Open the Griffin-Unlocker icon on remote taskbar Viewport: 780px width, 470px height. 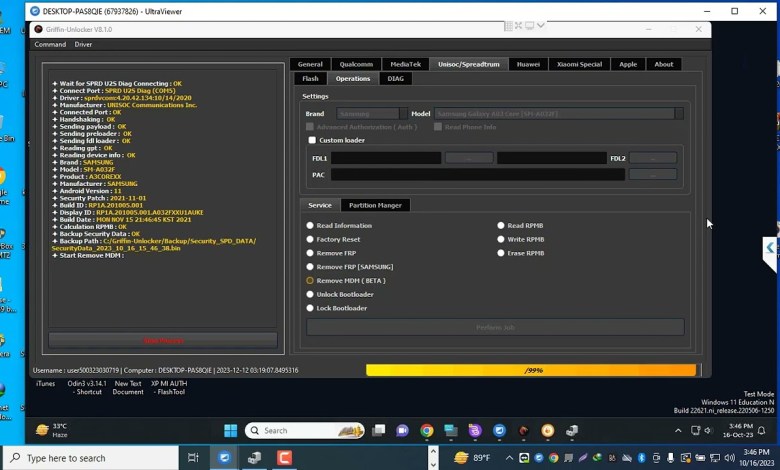coord(523,431)
